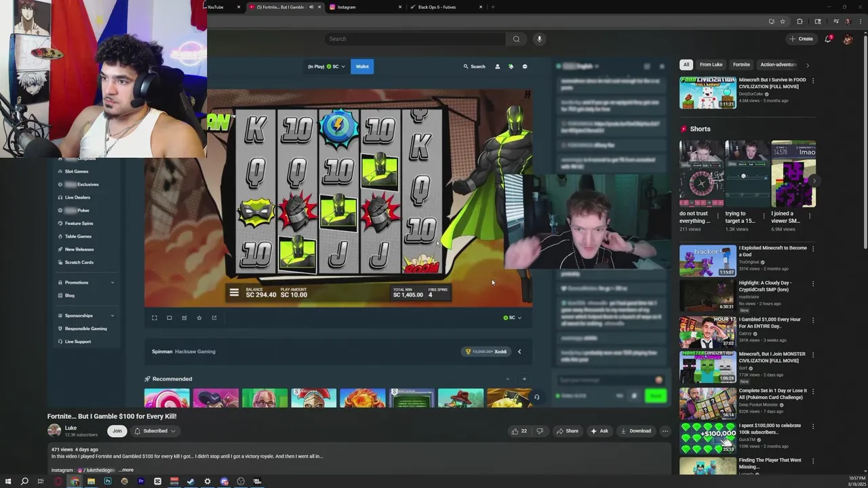Open Steam from the taskbar
This screenshot has height=488, width=868.
click(191, 481)
